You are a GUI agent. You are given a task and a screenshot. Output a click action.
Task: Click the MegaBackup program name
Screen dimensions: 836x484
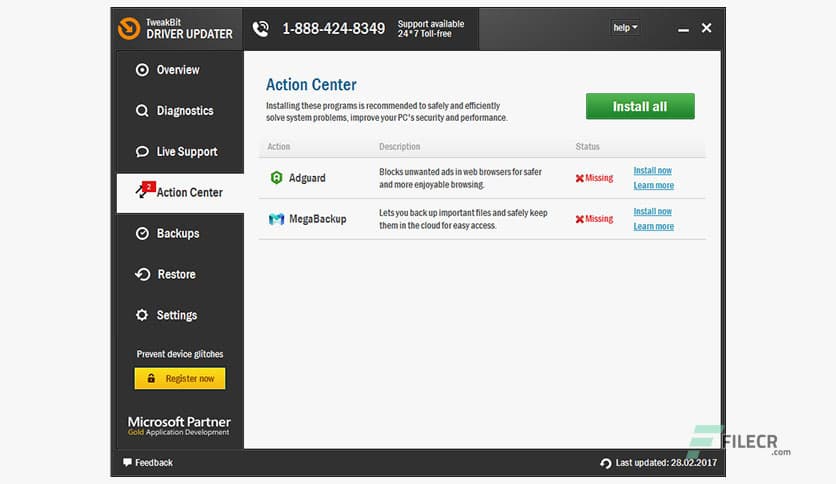click(318, 219)
